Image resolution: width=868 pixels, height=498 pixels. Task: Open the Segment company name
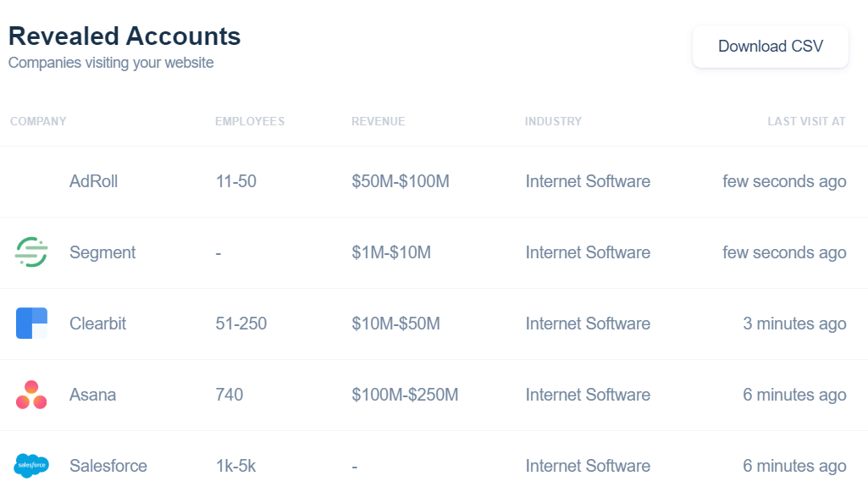tap(102, 252)
